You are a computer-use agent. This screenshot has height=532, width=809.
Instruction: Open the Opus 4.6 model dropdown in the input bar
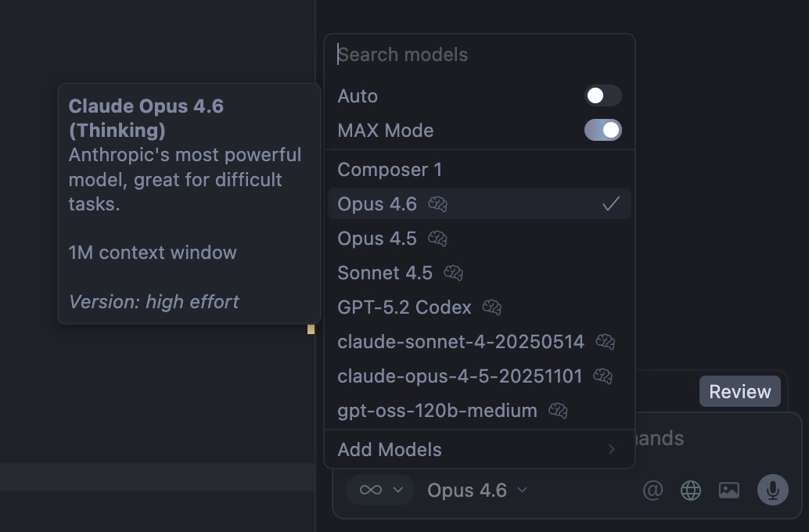point(467,490)
